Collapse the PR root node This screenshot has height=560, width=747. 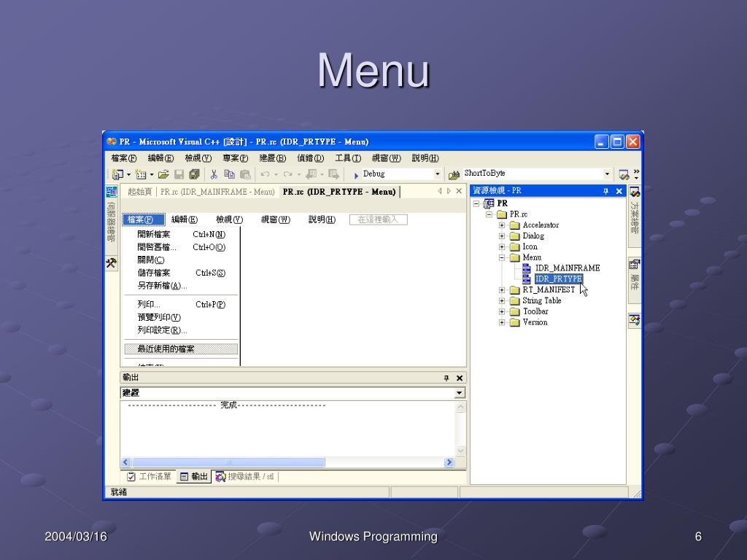476,204
